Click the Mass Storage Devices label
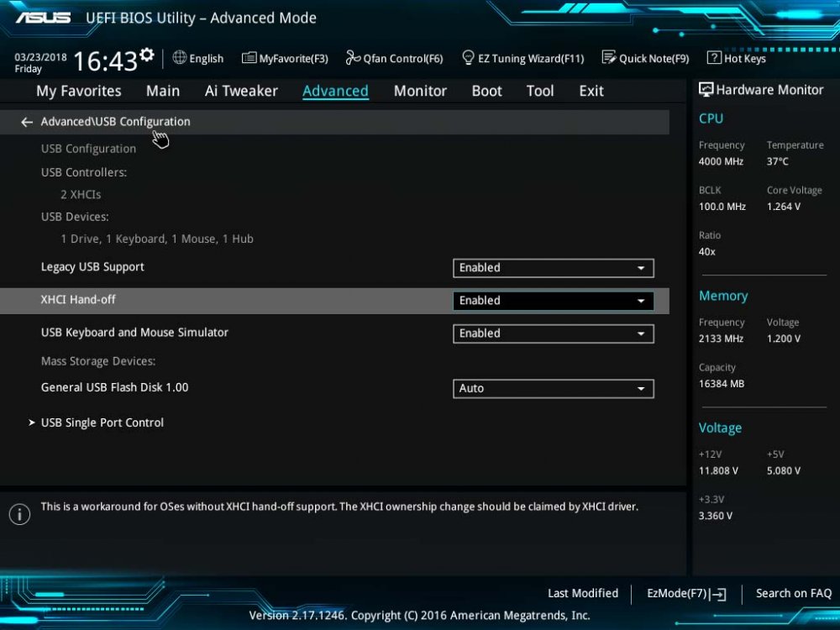This screenshot has width=840, height=630. coord(98,361)
